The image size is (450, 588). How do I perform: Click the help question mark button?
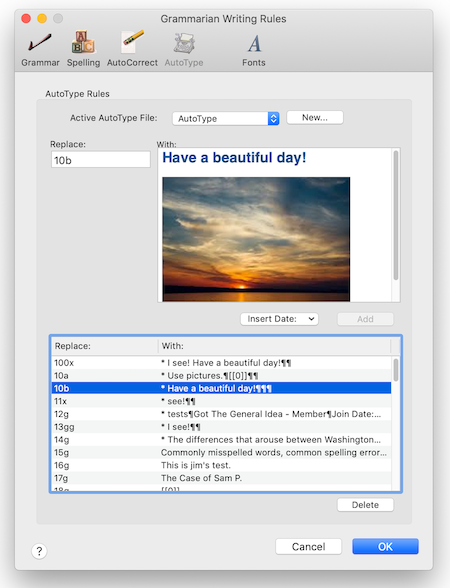(x=39, y=551)
